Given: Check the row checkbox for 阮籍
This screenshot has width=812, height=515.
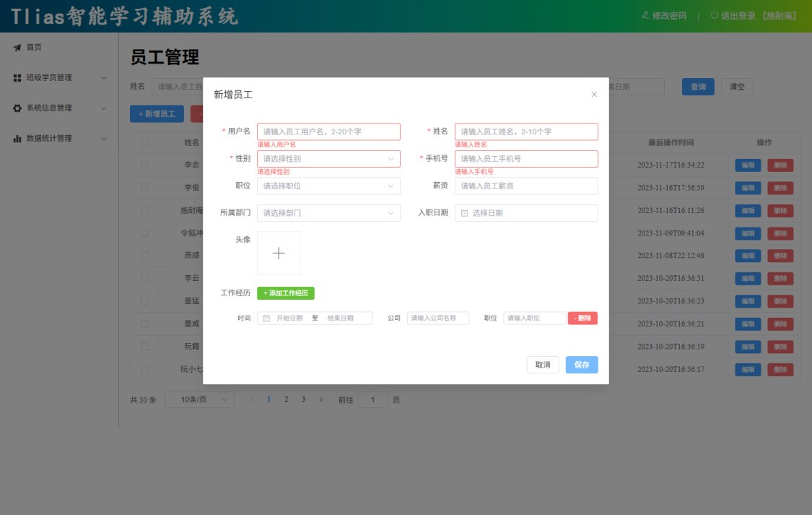Looking at the screenshot, I should click(x=144, y=347).
